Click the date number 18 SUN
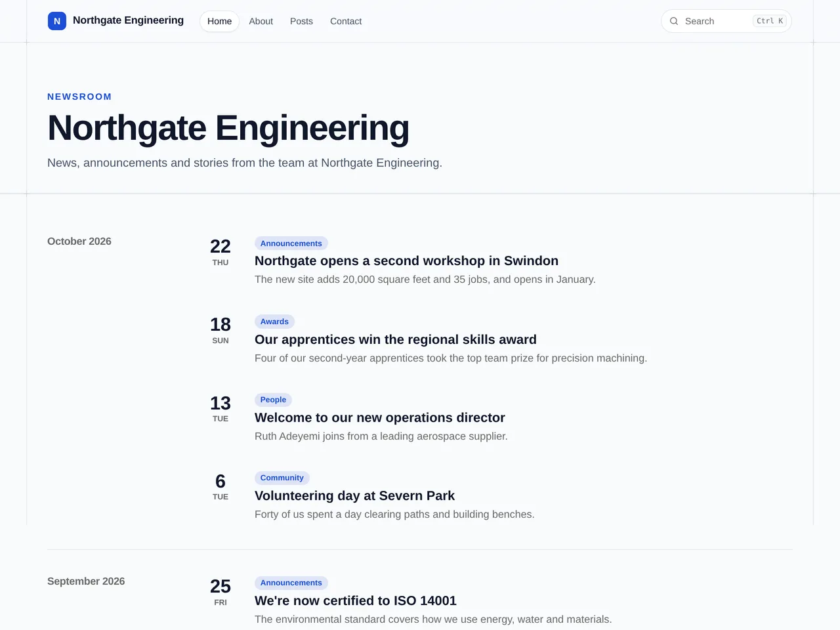This screenshot has width=840, height=630. coord(220,330)
